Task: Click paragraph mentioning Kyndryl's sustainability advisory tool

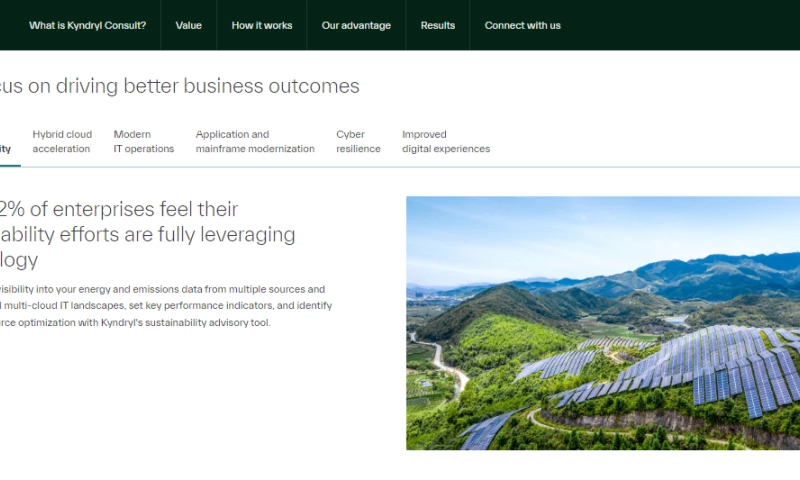Action: pyautogui.click(x=166, y=306)
